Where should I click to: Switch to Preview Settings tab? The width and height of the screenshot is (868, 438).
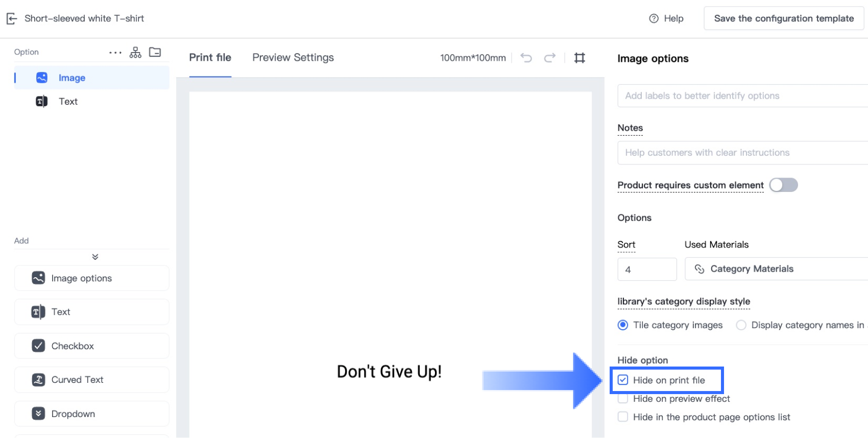tap(293, 58)
